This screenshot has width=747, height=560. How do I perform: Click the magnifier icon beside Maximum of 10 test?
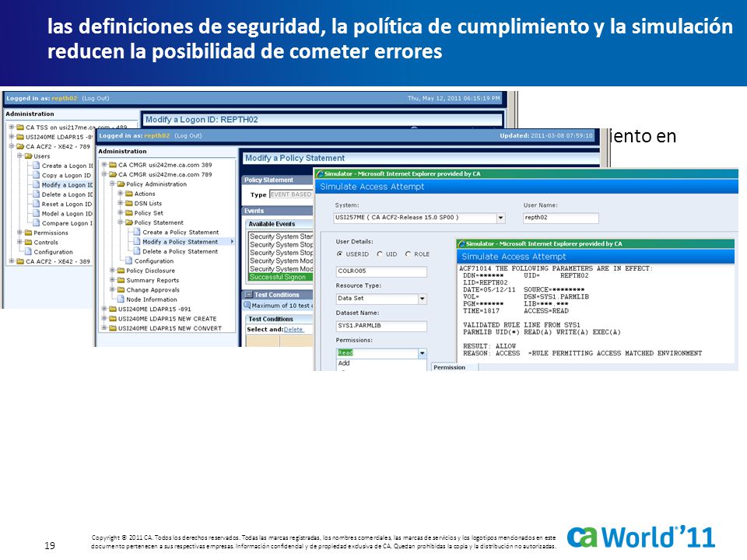click(x=247, y=305)
